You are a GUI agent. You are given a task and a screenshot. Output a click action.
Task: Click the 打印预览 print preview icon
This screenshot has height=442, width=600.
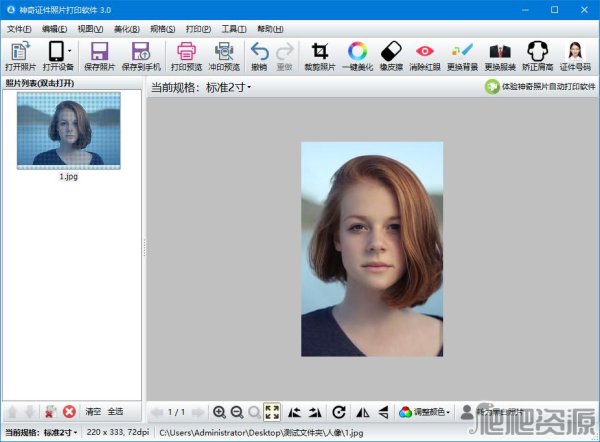[186, 52]
